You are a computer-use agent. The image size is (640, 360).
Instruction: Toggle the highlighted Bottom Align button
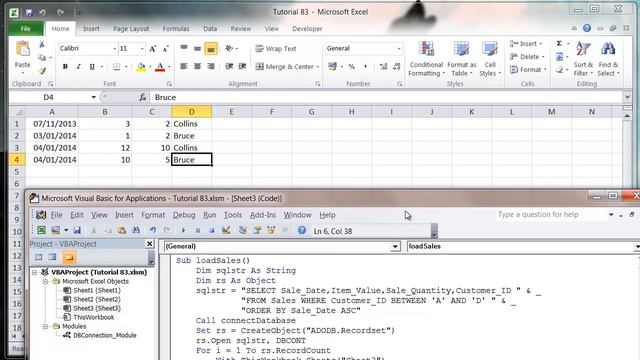coord(211,49)
